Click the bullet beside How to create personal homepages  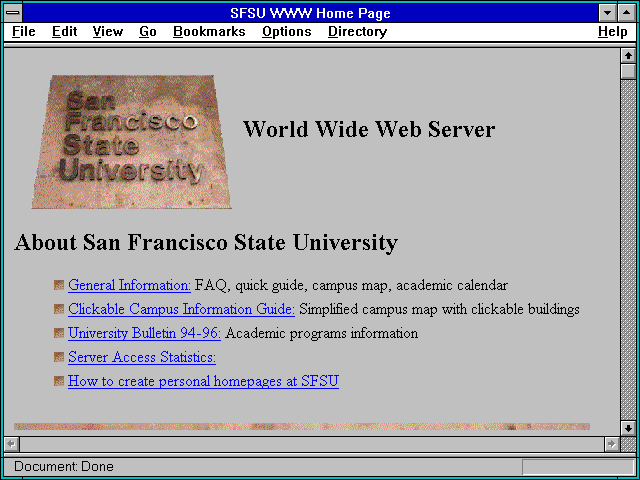(x=59, y=381)
